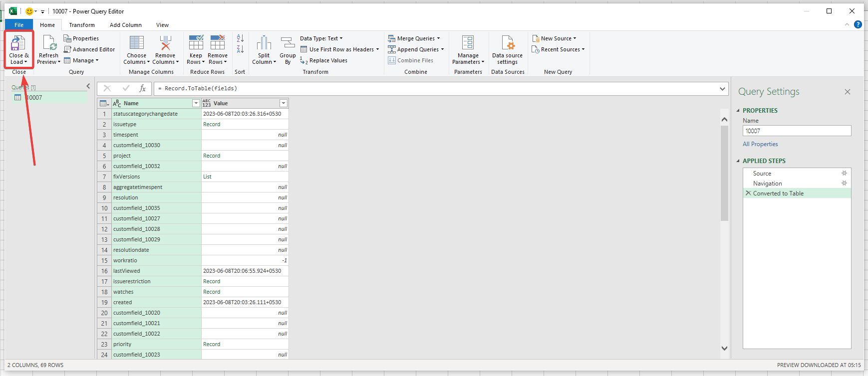Viewport: 868px width, 376px height.
Task: Click the vertical scrollbar thumb
Action: click(x=724, y=173)
